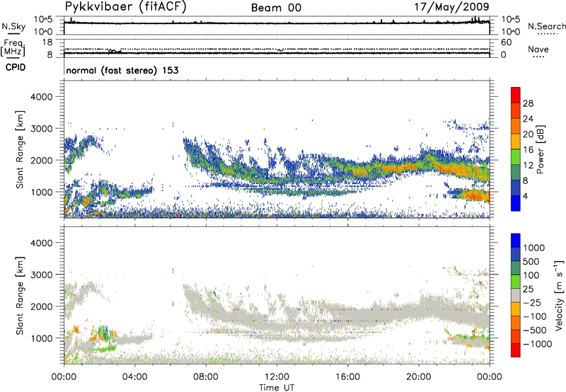Click the '12:00' time tick label

pos(277,377)
